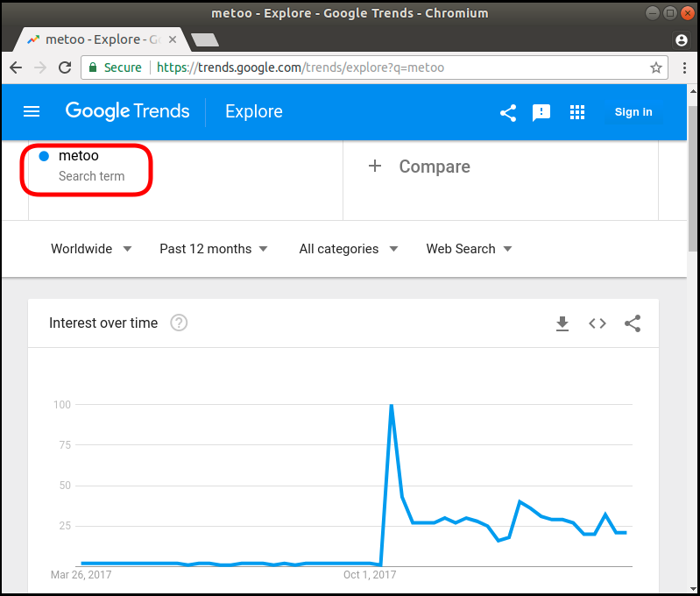Open the Web Search type dropdown

[x=469, y=249]
